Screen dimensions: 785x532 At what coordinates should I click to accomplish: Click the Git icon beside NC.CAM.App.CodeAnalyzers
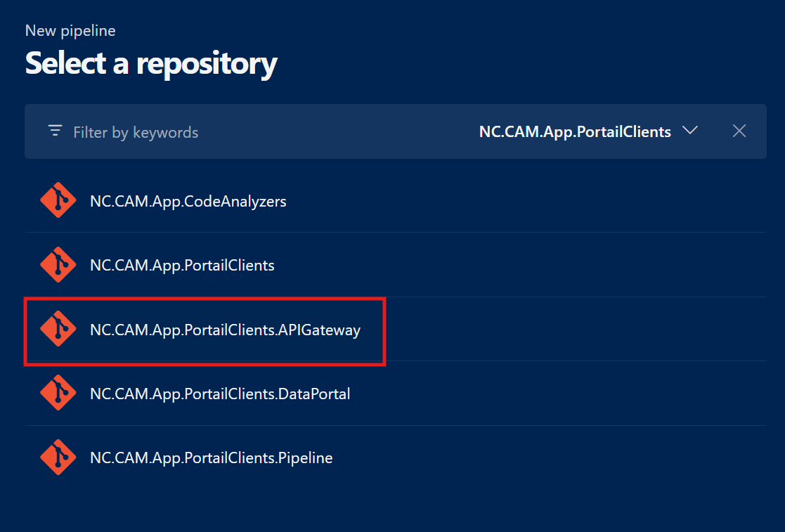[x=58, y=201]
